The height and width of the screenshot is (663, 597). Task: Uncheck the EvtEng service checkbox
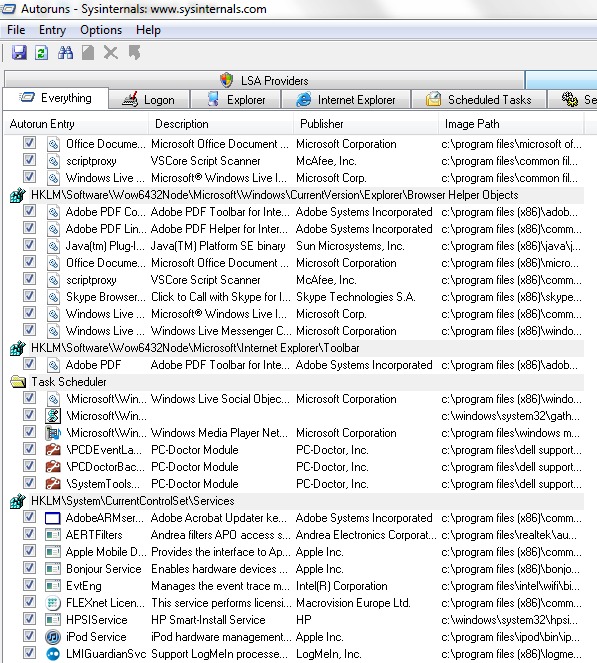pos(29,585)
